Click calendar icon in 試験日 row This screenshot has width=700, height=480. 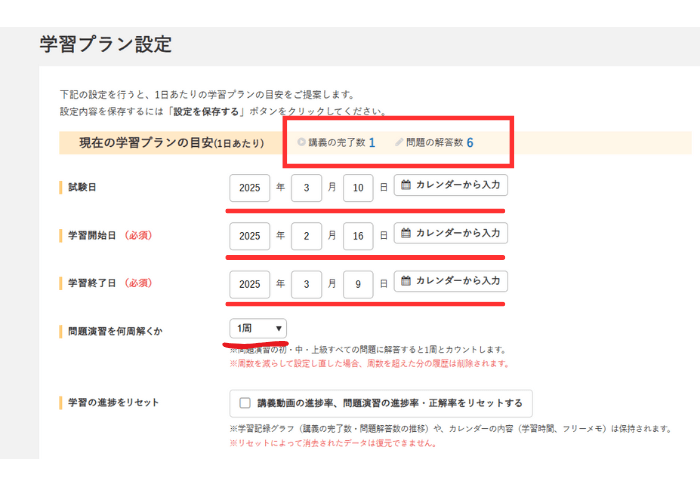(406, 185)
